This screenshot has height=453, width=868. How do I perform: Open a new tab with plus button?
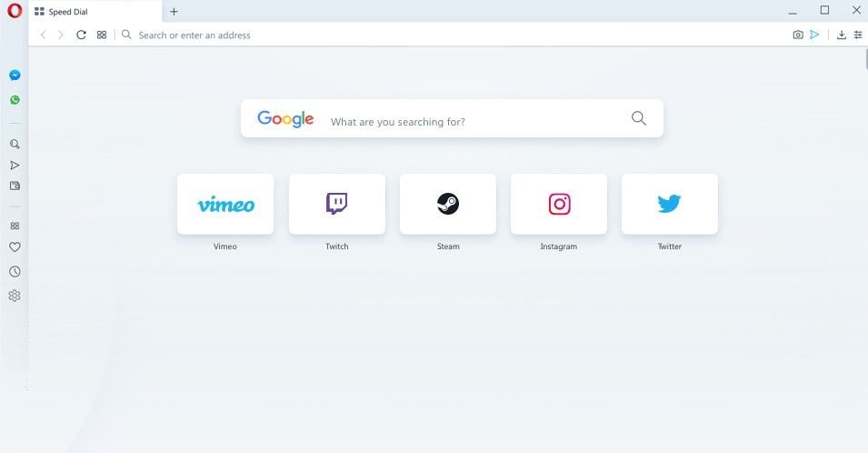[174, 12]
